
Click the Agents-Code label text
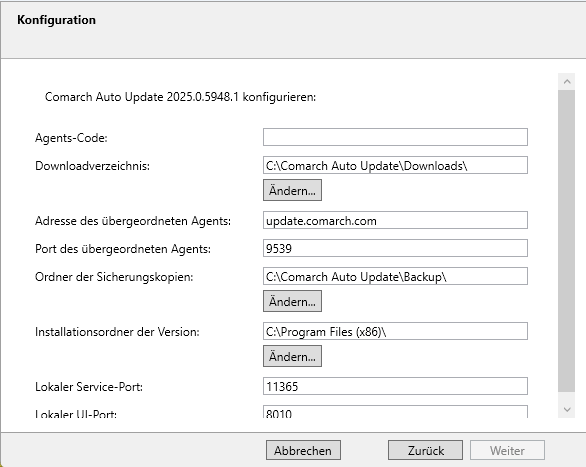71,138
